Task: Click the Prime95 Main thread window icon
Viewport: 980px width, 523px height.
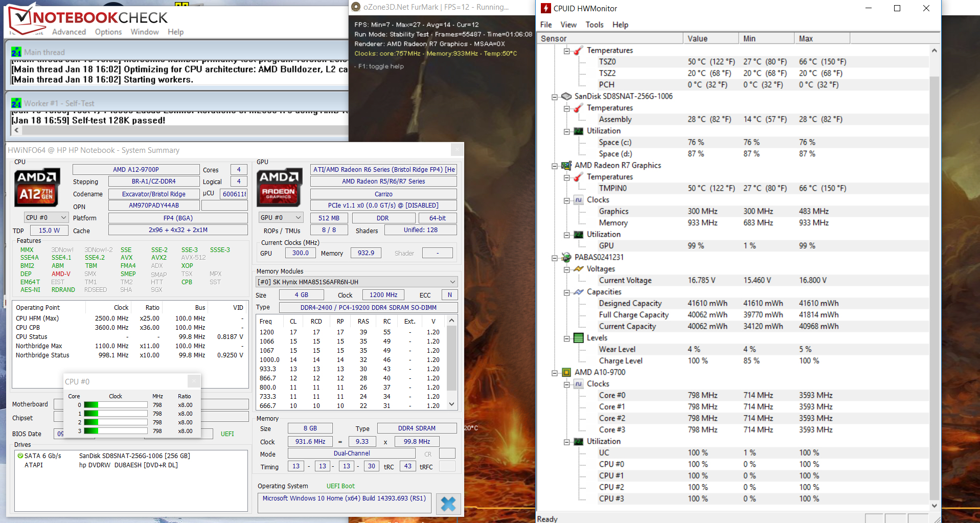Action: click(16, 52)
